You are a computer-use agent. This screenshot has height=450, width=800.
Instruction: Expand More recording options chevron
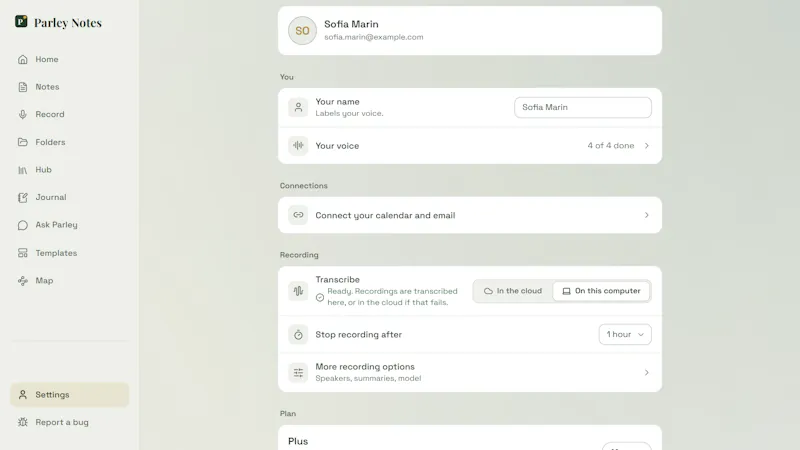tap(646, 372)
